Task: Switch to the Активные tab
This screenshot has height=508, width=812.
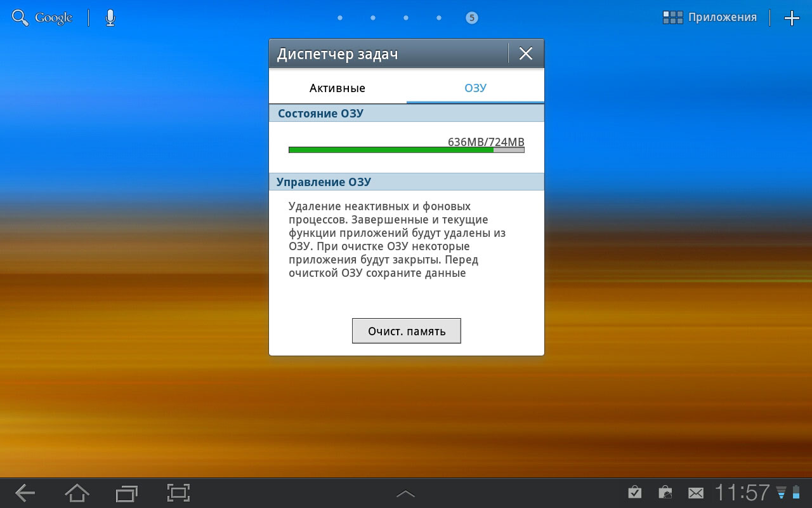Action: [337, 88]
